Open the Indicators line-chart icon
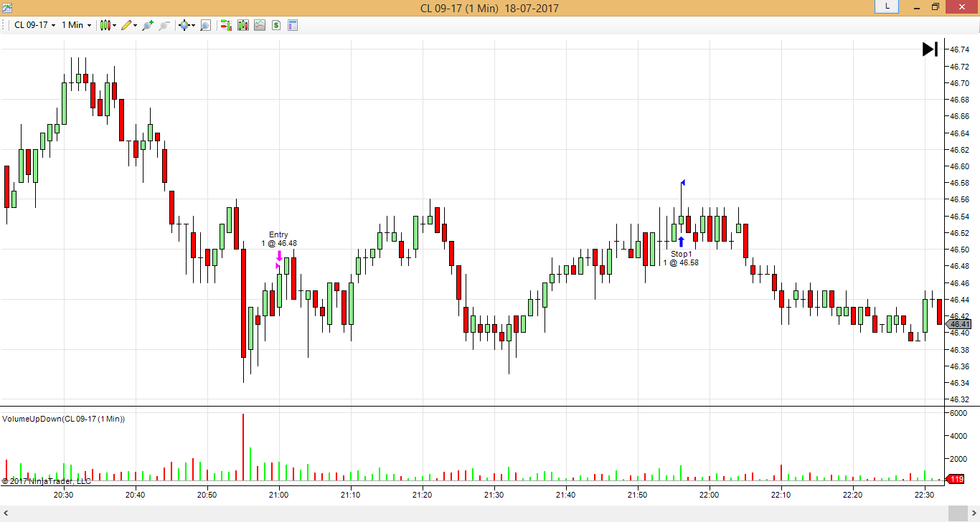Viewport: 980px width, 522px height. [x=260, y=25]
